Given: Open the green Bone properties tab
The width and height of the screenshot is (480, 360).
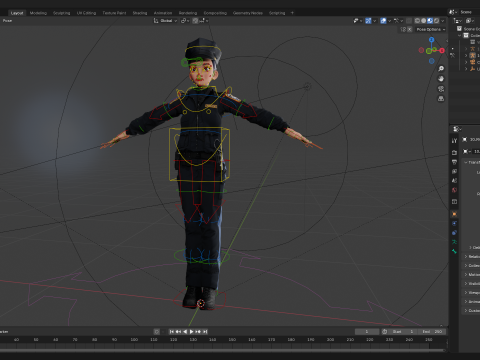Looking at the screenshot, I should tap(454, 251).
